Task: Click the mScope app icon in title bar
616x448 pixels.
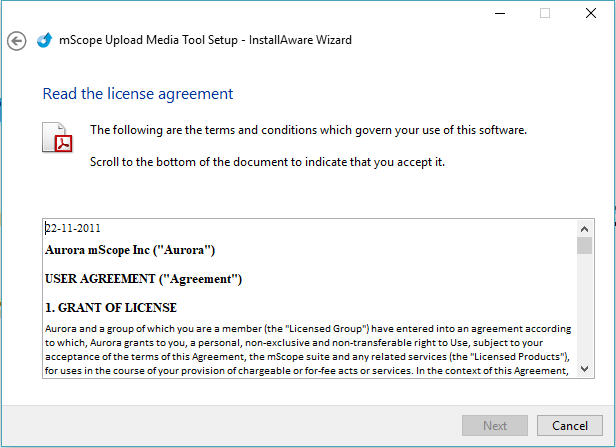Action: [x=43, y=41]
